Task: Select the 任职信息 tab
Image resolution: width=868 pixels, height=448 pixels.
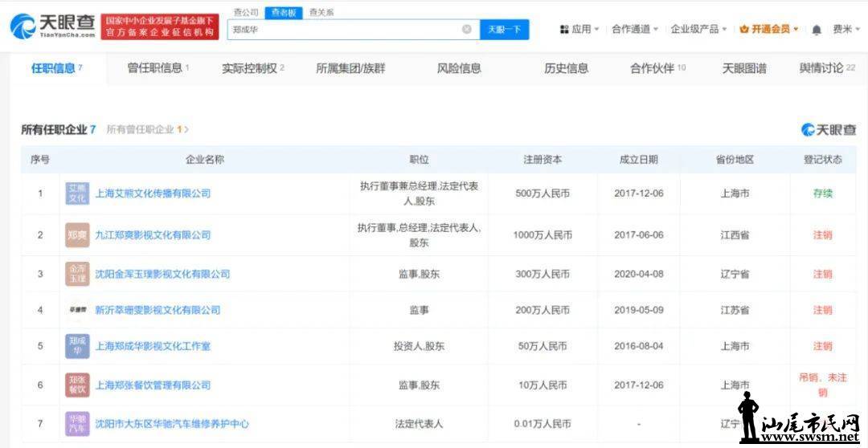Action: [x=56, y=68]
